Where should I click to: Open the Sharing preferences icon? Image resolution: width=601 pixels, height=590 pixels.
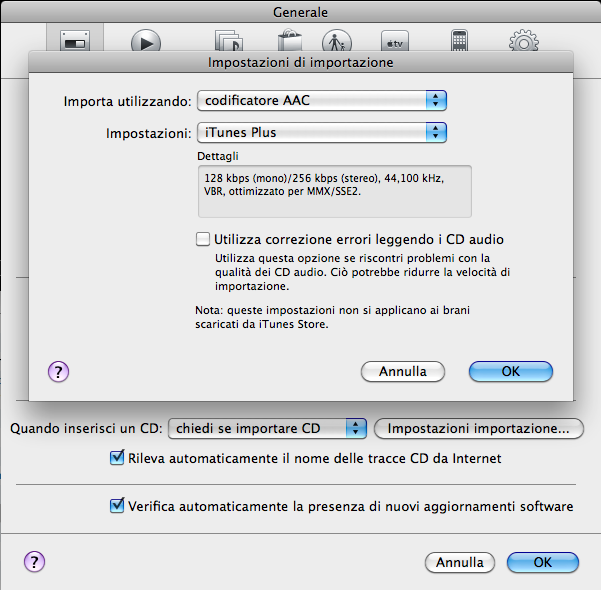(229, 40)
